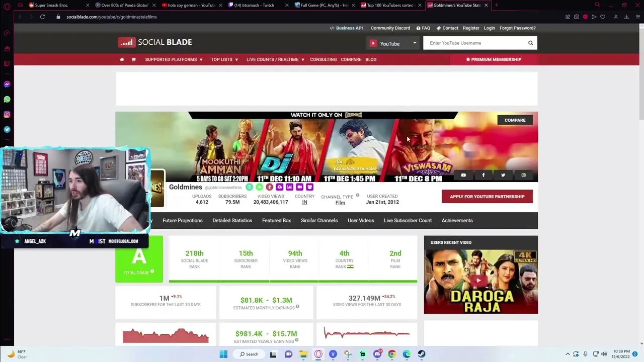Switch to Detailed Statistics tab
The height and width of the screenshot is (362, 644).
point(232,220)
